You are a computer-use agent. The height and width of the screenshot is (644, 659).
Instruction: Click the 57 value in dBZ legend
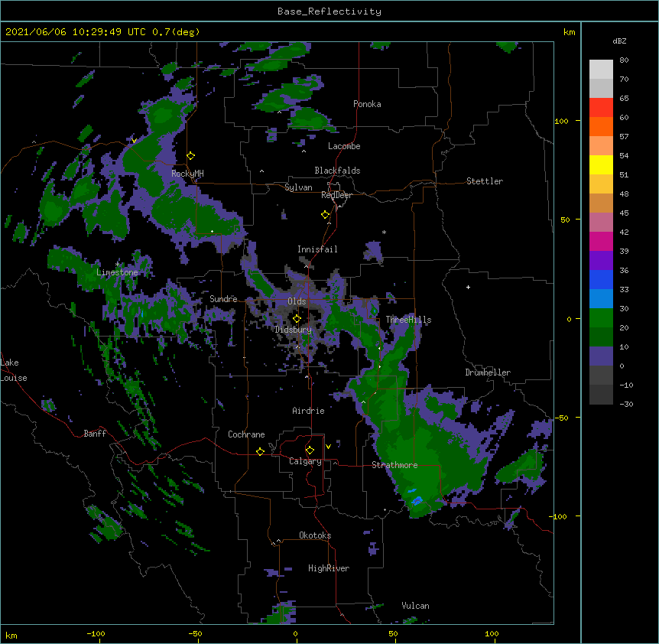[624, 137]
